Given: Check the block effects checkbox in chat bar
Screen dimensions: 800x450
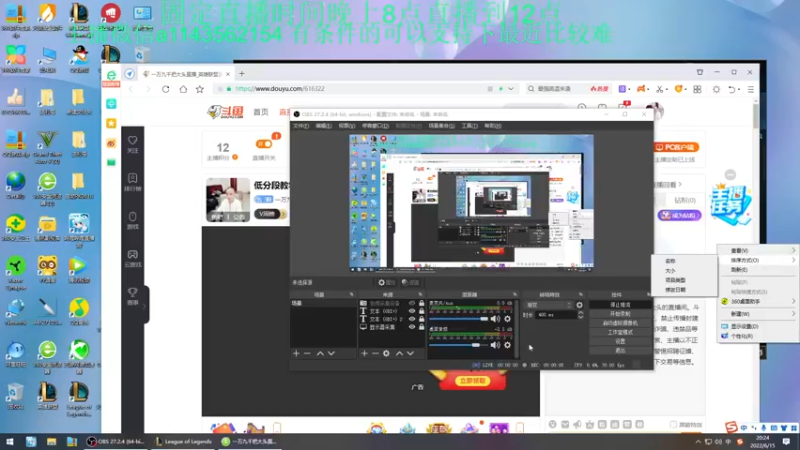Looking at the screenshot, I should 673,424.
